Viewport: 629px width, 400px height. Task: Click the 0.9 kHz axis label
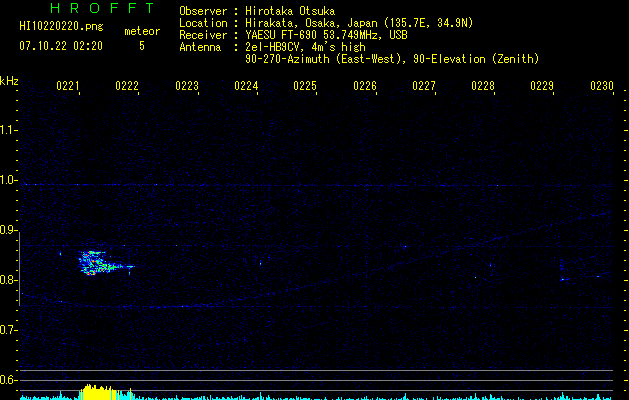click(8, 230)
